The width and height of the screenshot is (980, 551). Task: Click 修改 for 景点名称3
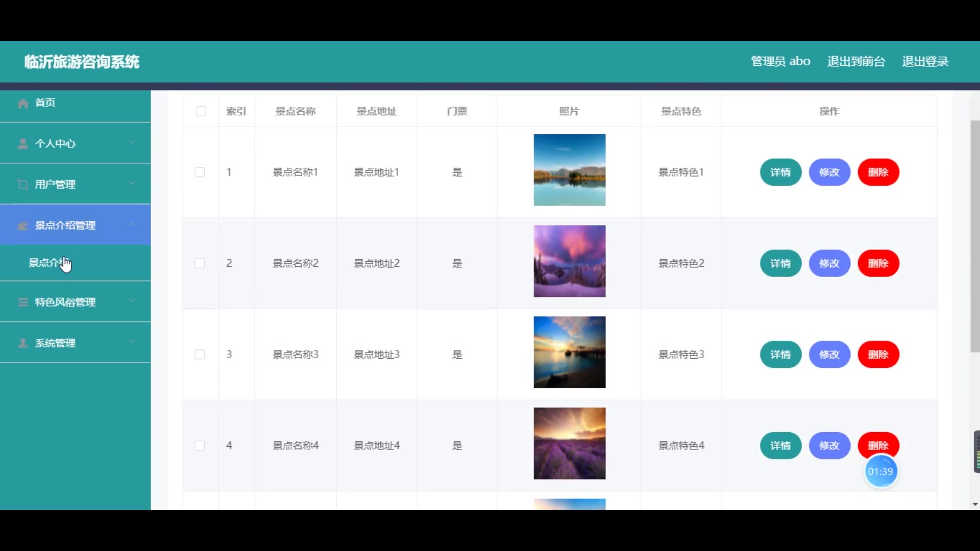click(829, 355)
